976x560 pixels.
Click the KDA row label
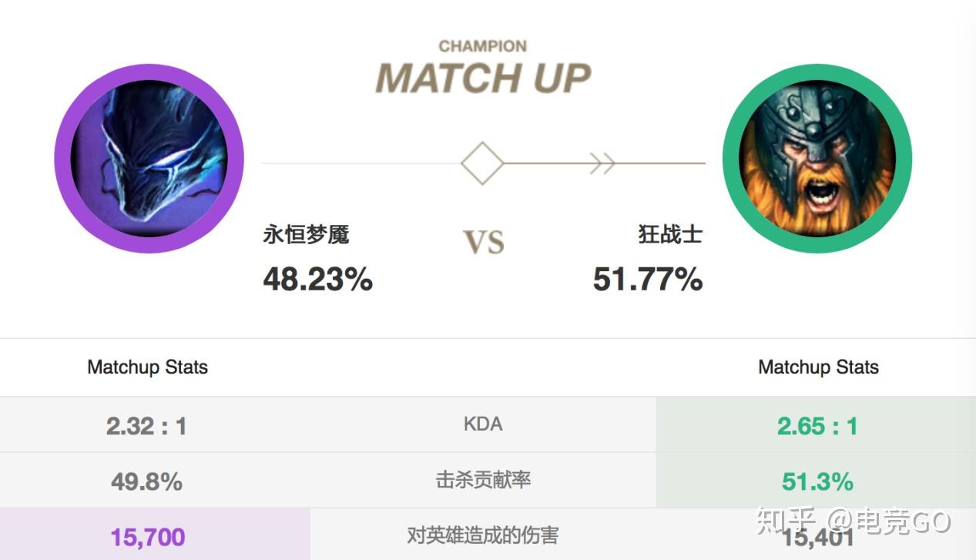pyautogui.click(x=483, y=424)
